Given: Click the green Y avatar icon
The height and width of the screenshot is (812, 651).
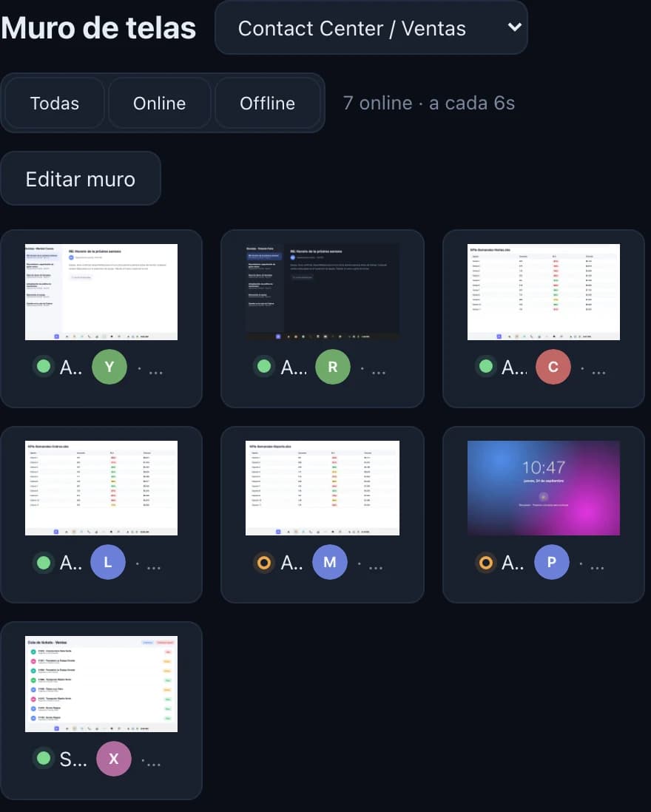Looking at the screenshot, I should pos(109,367).
